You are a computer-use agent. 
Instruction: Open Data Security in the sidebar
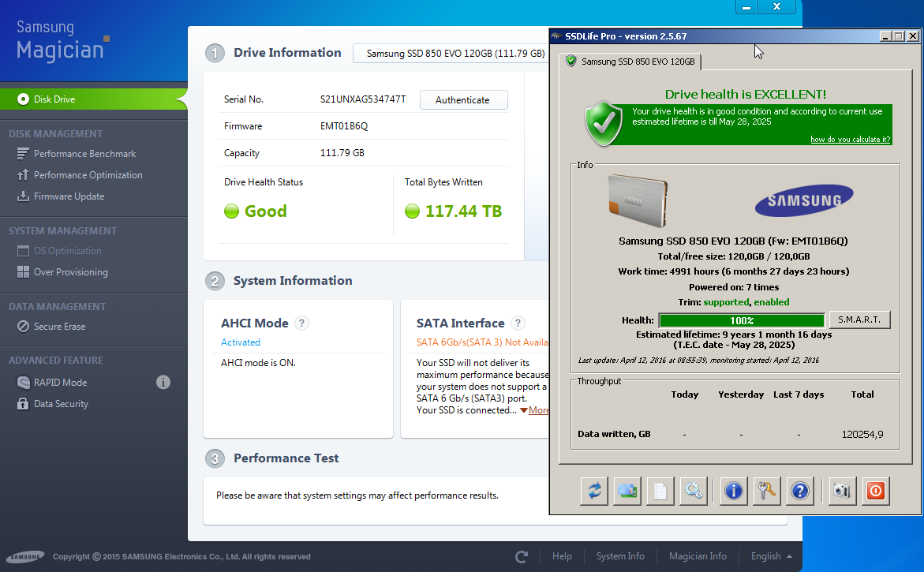[52, 403]
